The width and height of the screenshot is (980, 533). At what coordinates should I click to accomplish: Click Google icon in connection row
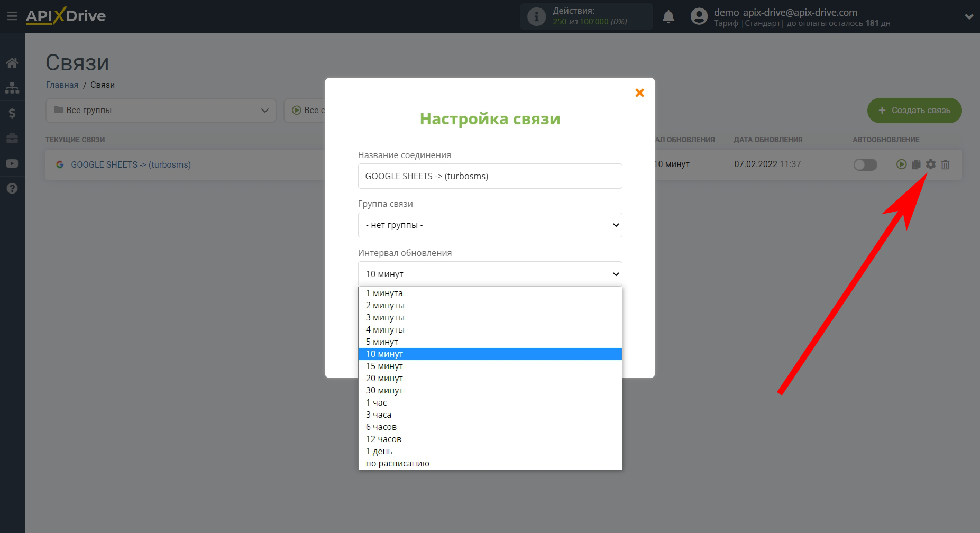(x=60, y=164)
